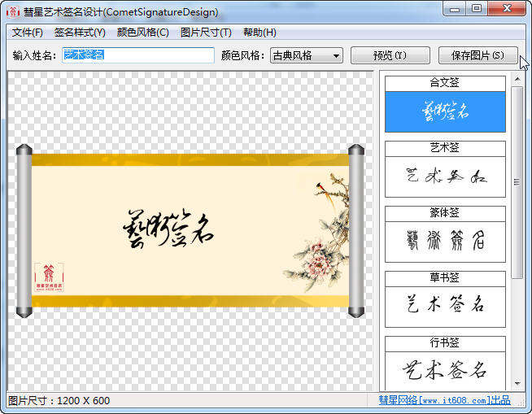Click the 输入姓名 label
The height and width of the screenshot is (414, 532).
click(x=34, y=55)
